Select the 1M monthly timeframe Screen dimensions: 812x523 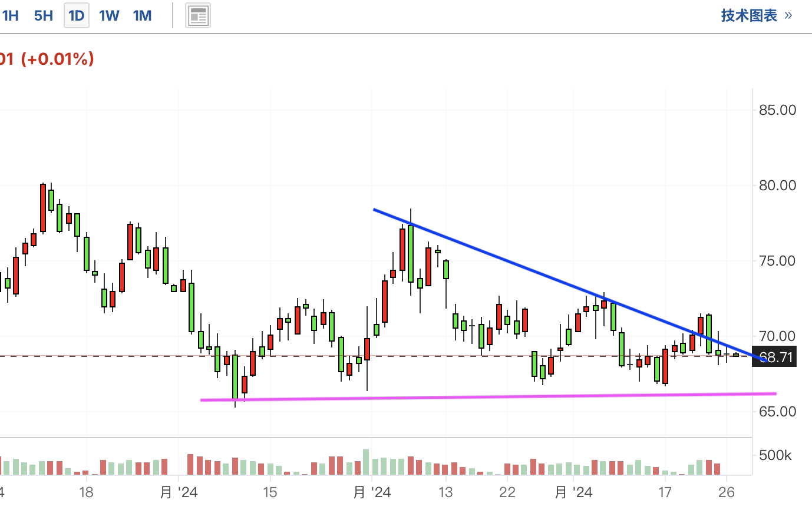click(x=142, y=15)
